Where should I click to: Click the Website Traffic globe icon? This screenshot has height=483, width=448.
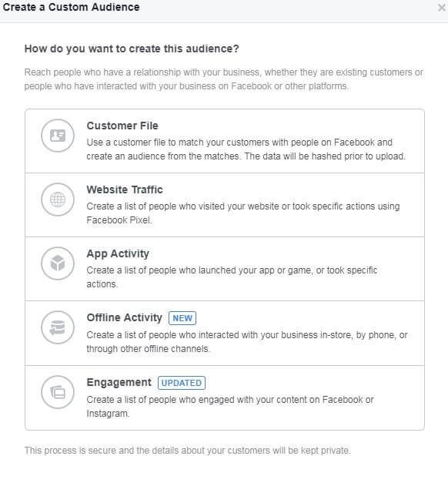tap(58, 200)
